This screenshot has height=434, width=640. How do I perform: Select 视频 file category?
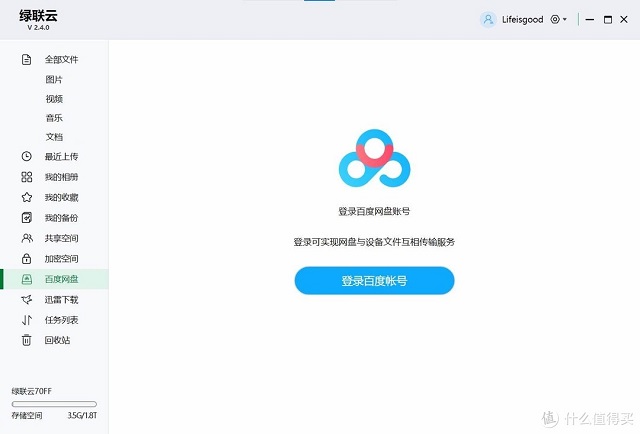54,99
